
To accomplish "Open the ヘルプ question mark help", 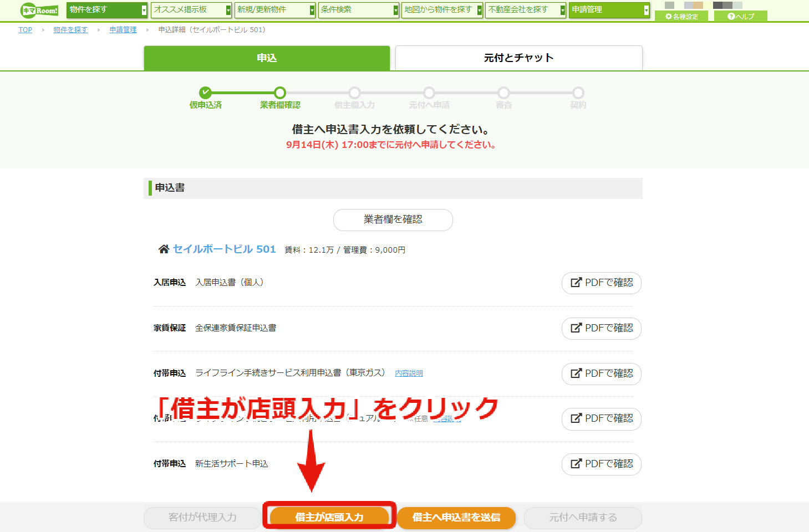I will [x=741, y=17].
